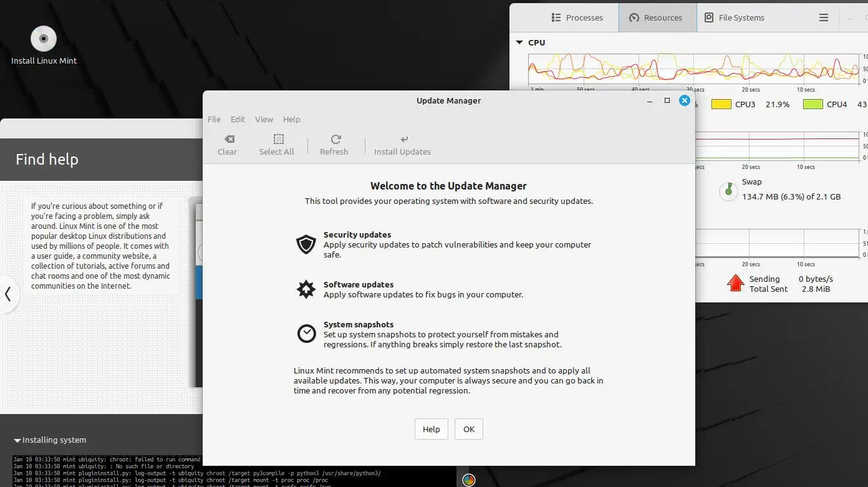This screenshot has height=487, width=868.
Task: Switch to the Processes tab
Action: [577, 17]
